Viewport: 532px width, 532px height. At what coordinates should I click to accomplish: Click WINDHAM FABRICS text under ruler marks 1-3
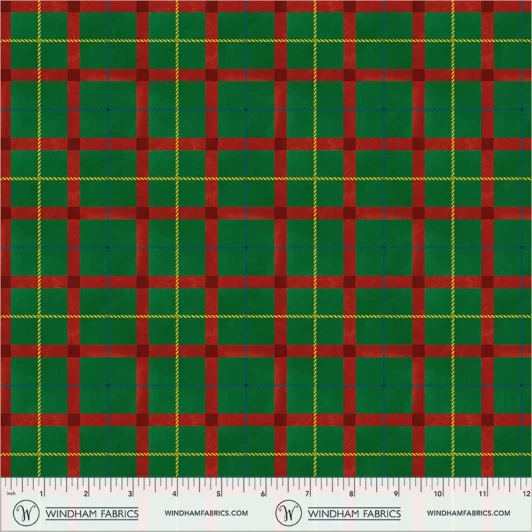coord(92,513)
